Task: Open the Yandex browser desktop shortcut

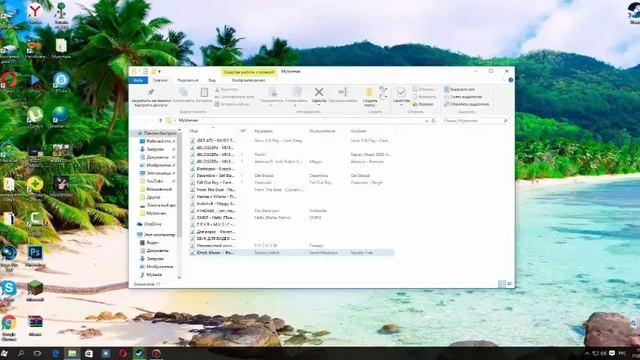Action: point(35,13)
